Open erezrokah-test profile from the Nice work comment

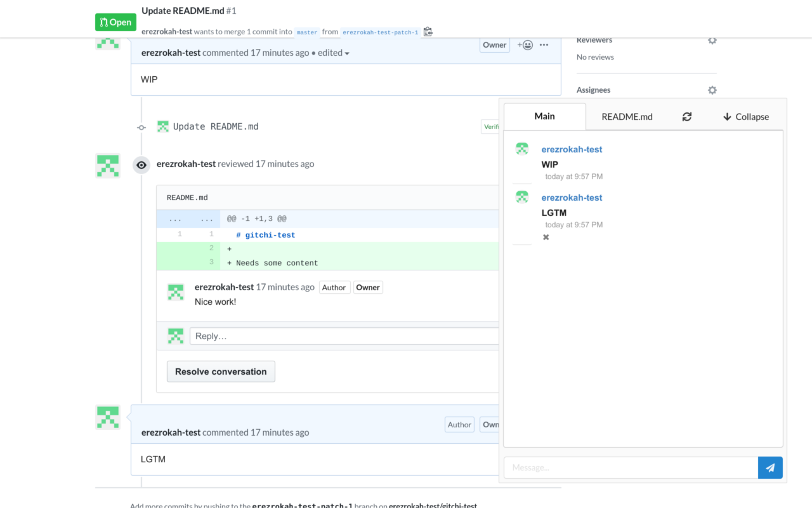pyautogui.click(x=224, y=287)
